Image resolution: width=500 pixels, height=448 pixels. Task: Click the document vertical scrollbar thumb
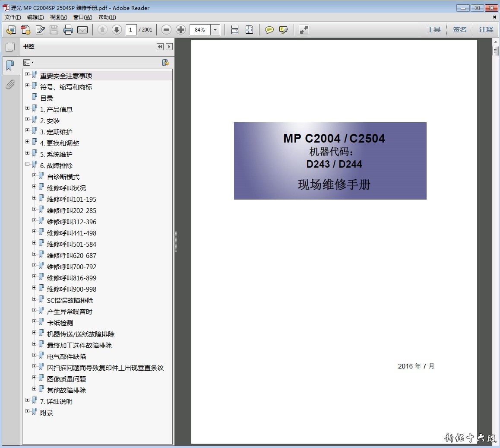(x=495, y=51)
